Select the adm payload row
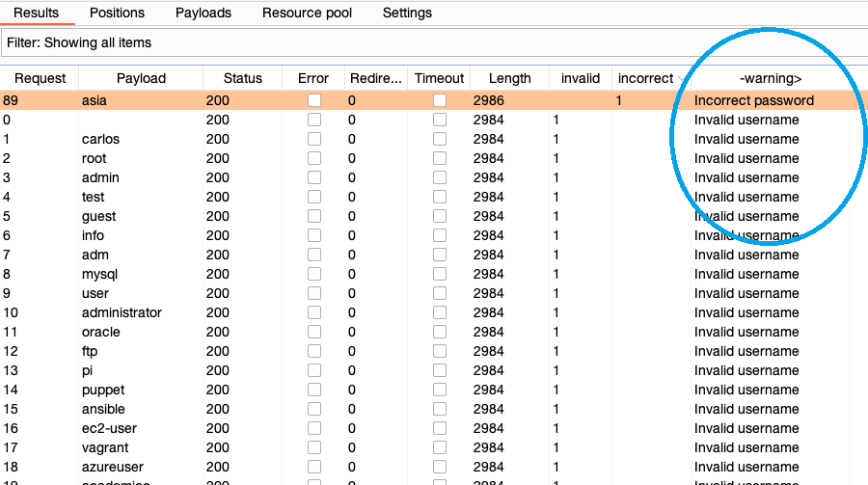 (434, 255)
